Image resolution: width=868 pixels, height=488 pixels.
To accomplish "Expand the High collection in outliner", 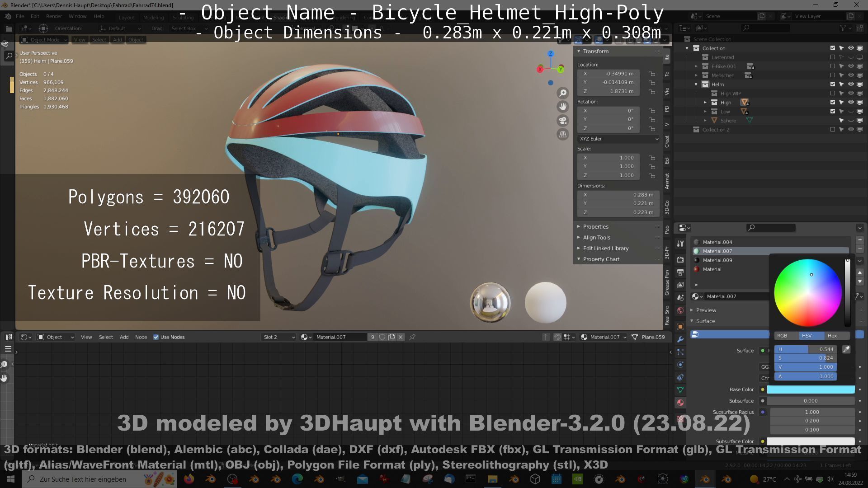I will [705, 103].
